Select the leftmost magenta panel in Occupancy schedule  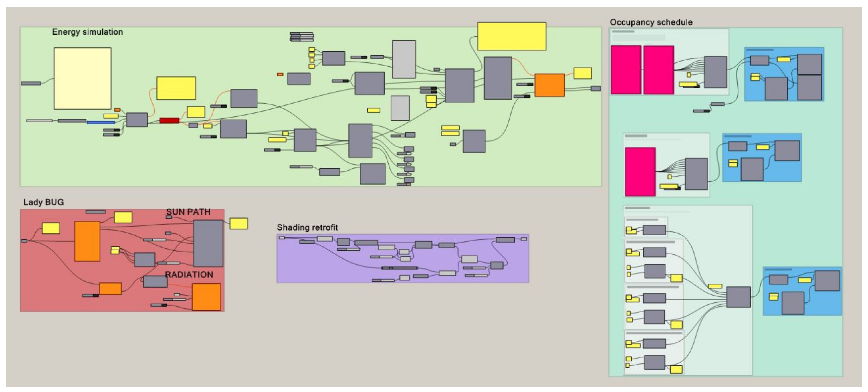tap(626, 70)
